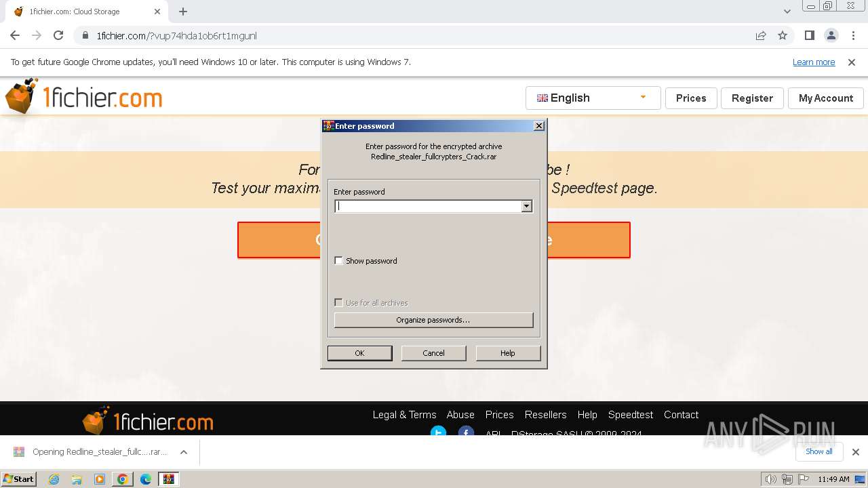868x488 pixels.
Task: Open File Explorer from taskbar
Action: (77, 479)
